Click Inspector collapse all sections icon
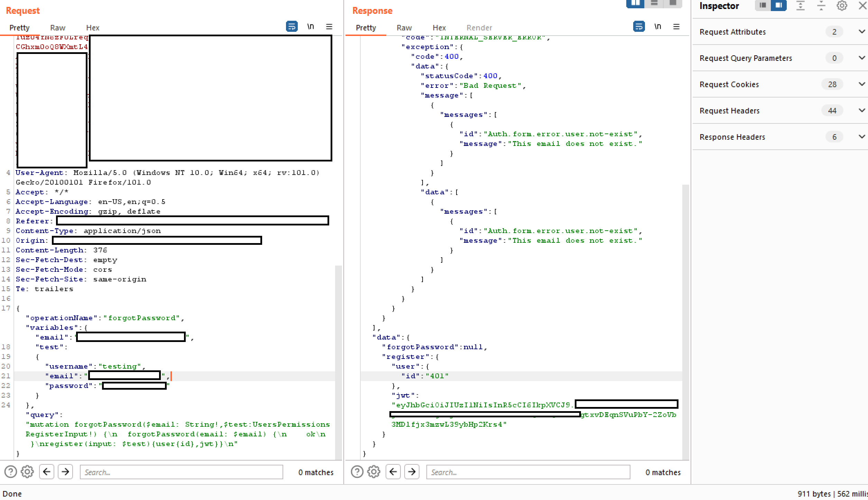Viewport: 868px width, 500px height. (821, 6)
